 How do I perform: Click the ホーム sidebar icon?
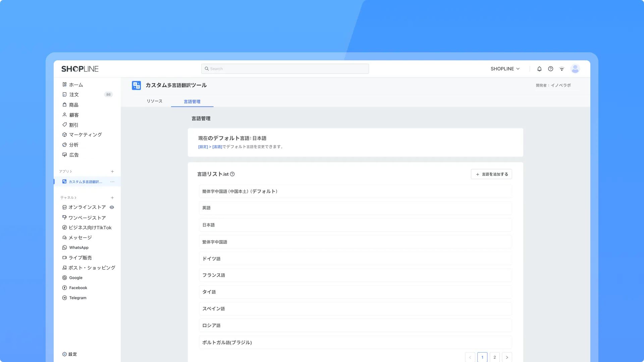coord(64,84)
